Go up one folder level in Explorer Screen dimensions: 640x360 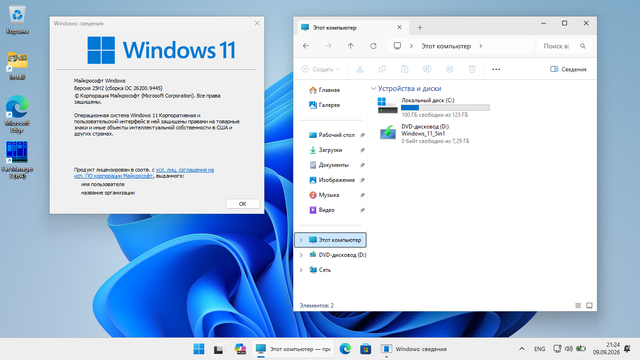(x=351, y=46)
